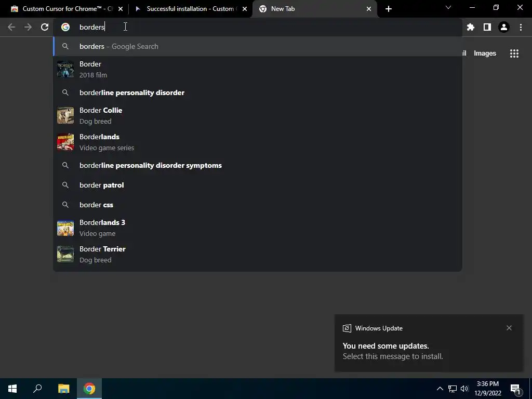Open a new tab with plus button

(389, 9)
